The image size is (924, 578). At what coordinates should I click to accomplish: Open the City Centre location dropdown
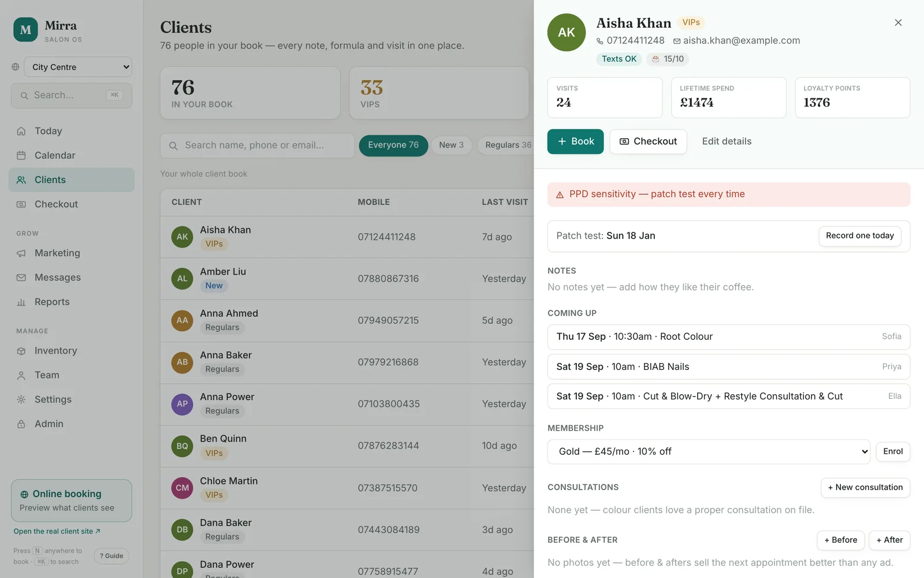78,67
